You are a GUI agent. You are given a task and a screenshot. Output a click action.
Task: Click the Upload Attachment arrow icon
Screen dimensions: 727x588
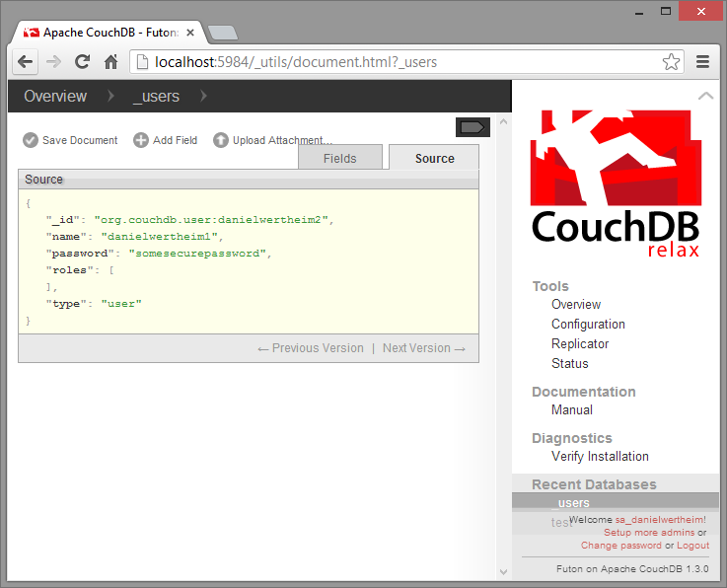pyautogui.click(x=221, y=140)
